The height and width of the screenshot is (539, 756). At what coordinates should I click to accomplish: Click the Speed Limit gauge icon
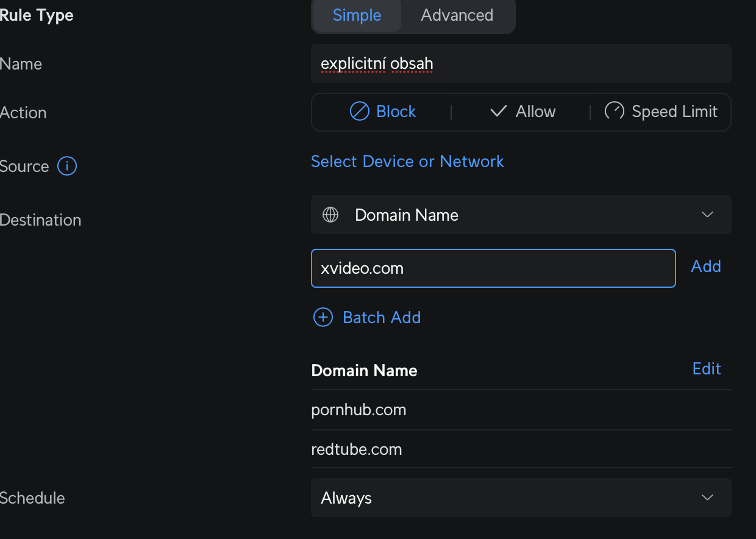615,111
